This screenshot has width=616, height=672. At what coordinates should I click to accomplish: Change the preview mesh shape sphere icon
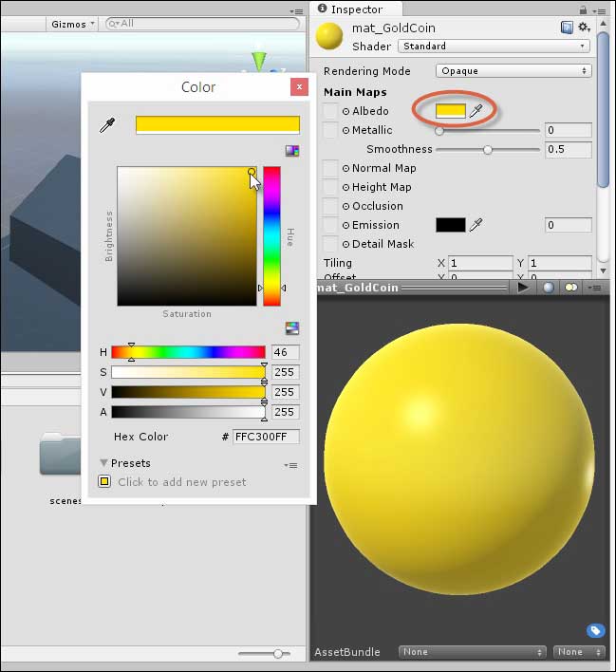[549, 288]
